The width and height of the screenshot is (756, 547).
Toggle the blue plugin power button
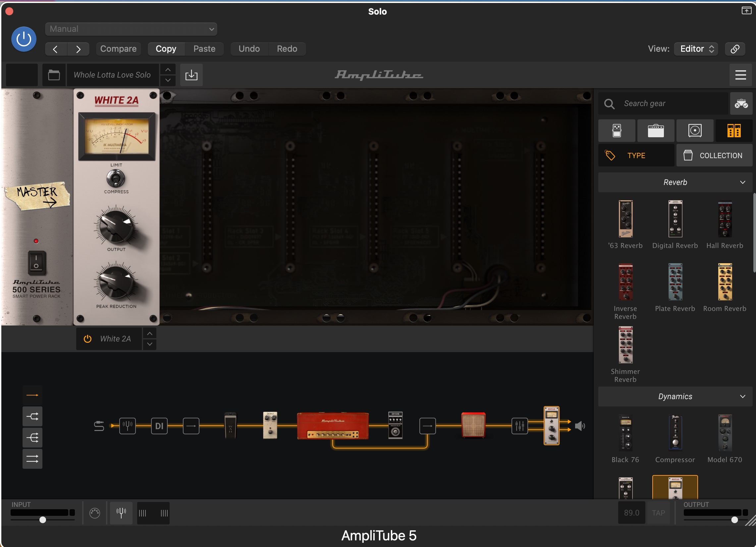(24, 39)
